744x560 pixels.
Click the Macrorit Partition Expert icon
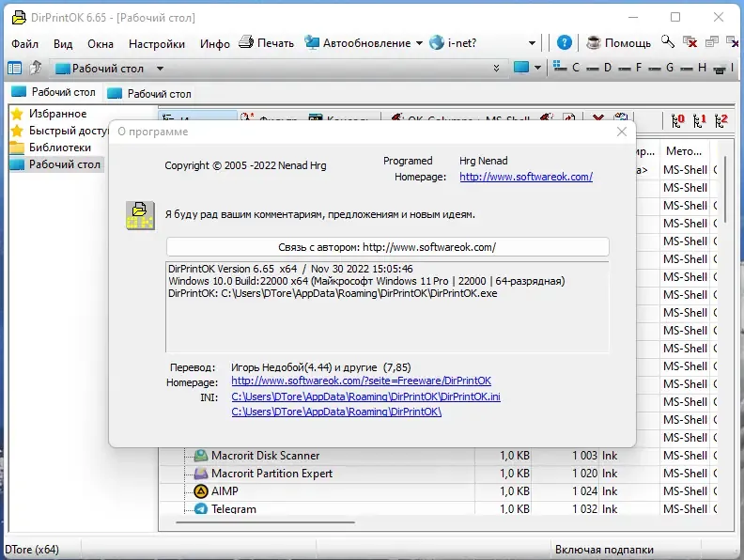coord(201,474)
